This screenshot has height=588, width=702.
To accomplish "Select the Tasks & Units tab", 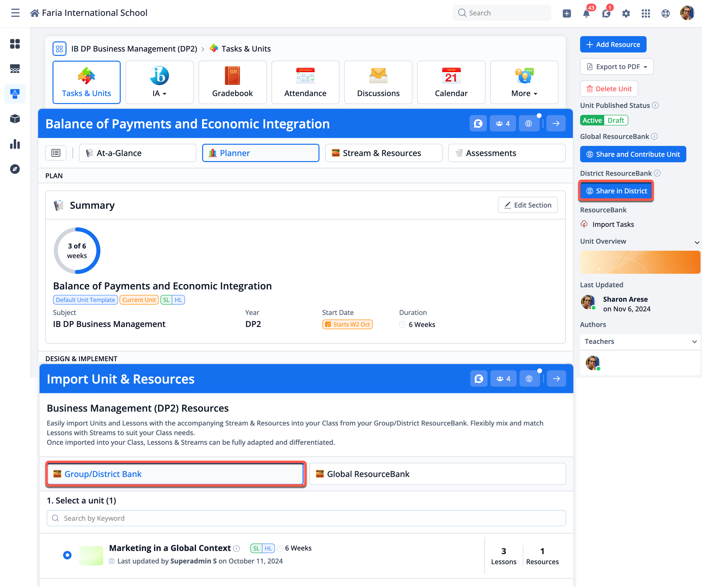I will (x=86, y=82).
